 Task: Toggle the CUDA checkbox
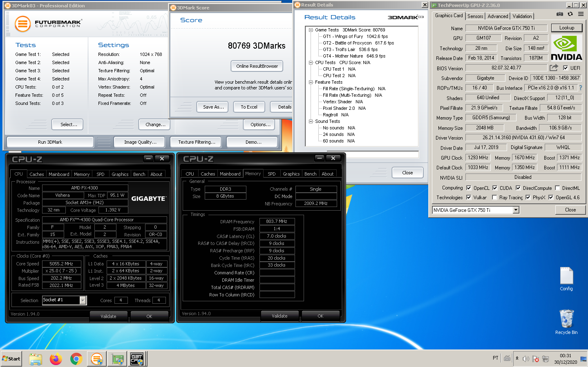pos(495,188)
